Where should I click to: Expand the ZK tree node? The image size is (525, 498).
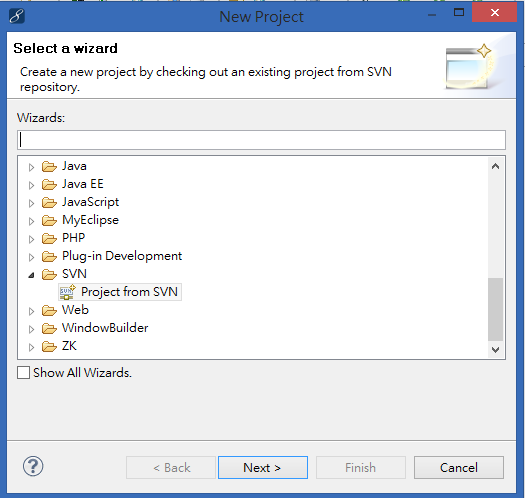point(31,347)
